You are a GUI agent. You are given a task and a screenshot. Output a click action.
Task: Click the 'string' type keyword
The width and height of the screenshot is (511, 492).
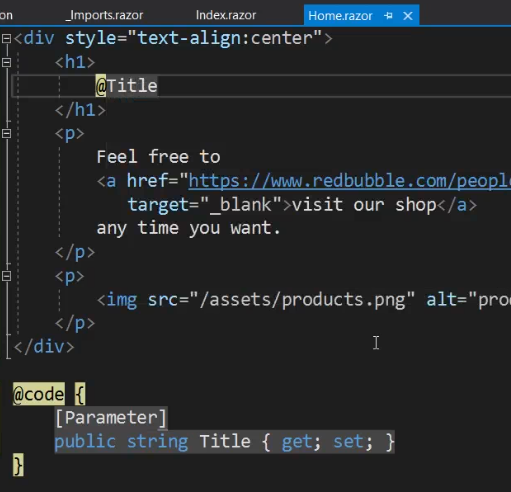pos(158,442)
